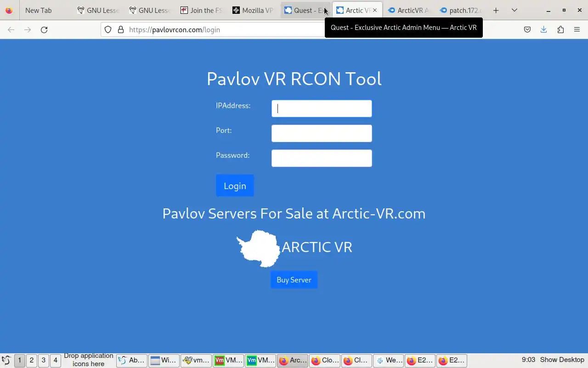Open the IceWM start menu icon

click(6, 360)
